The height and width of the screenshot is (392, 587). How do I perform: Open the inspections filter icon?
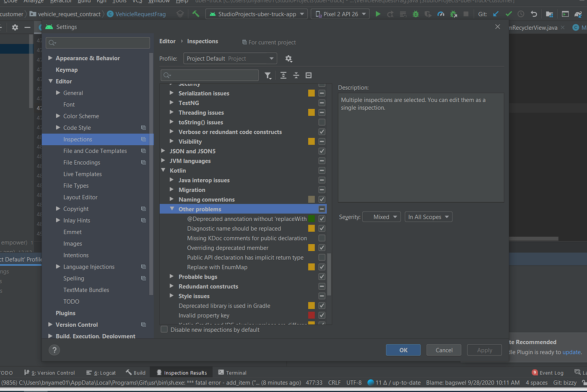click(268, 75)
